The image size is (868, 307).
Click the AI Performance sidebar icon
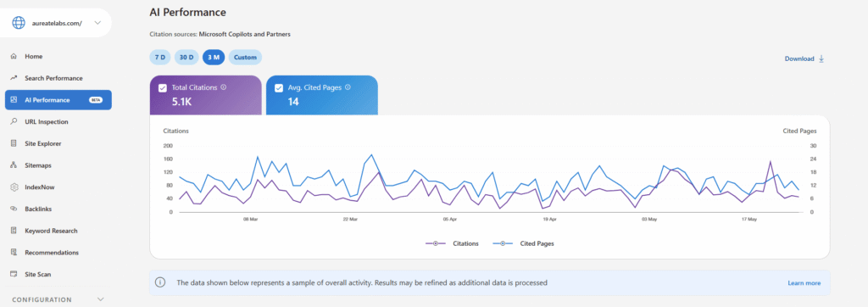click(x=14, y=100)
